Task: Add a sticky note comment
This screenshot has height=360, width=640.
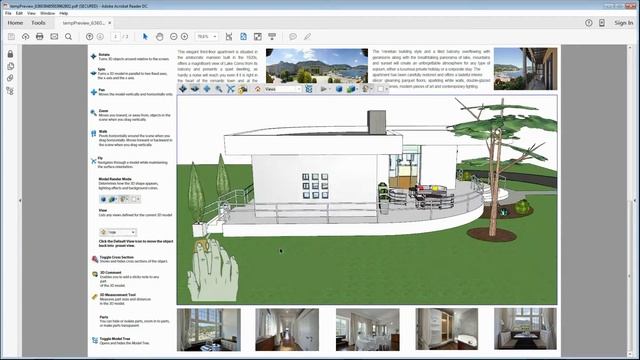Action: point(293,37)
